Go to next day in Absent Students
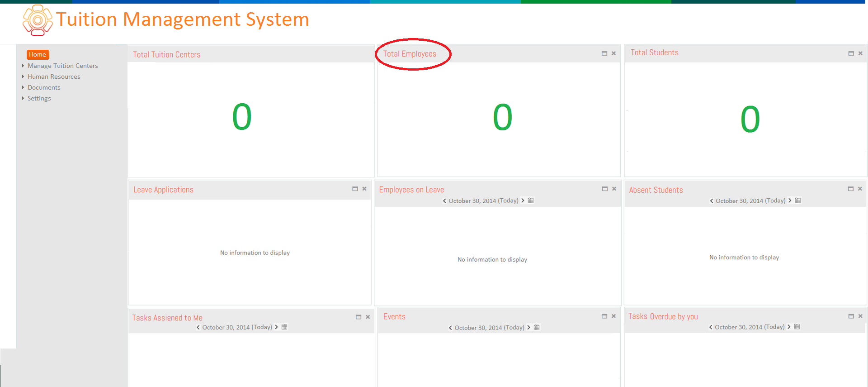868x387 pixels. (790, 201)
